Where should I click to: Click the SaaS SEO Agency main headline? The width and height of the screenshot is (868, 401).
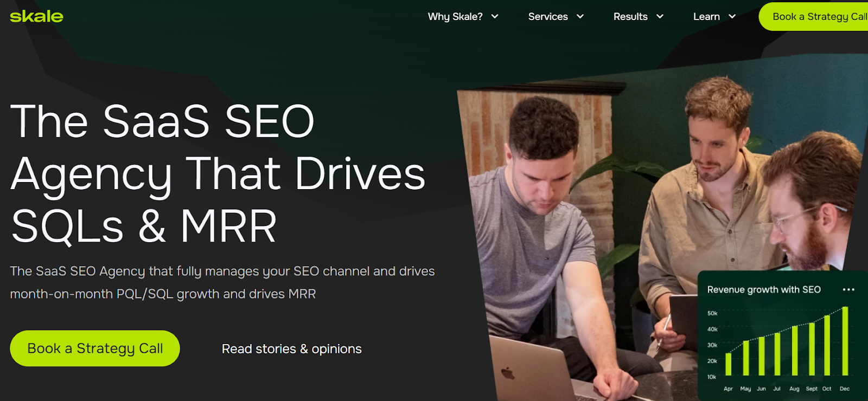217,173
